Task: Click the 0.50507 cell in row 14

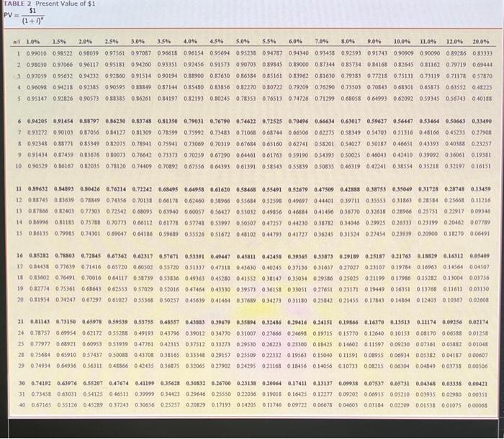Action: (x=246, y=222)
